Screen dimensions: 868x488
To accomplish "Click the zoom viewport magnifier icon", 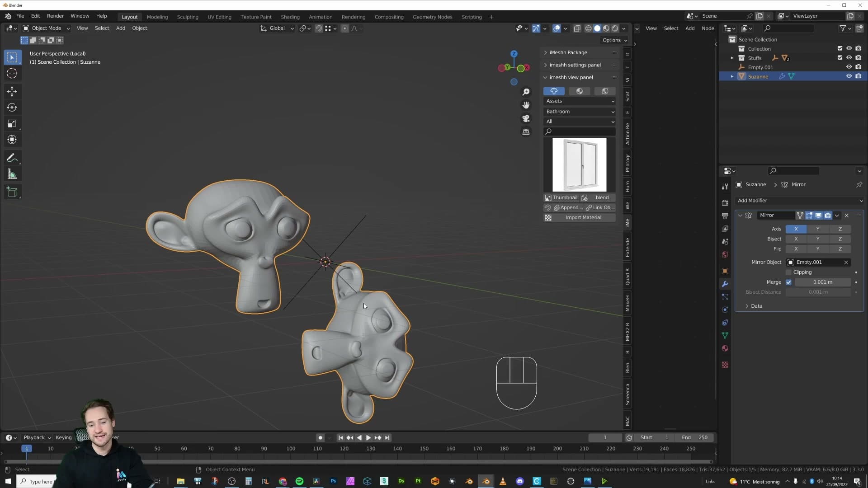I will click(526, 92).
